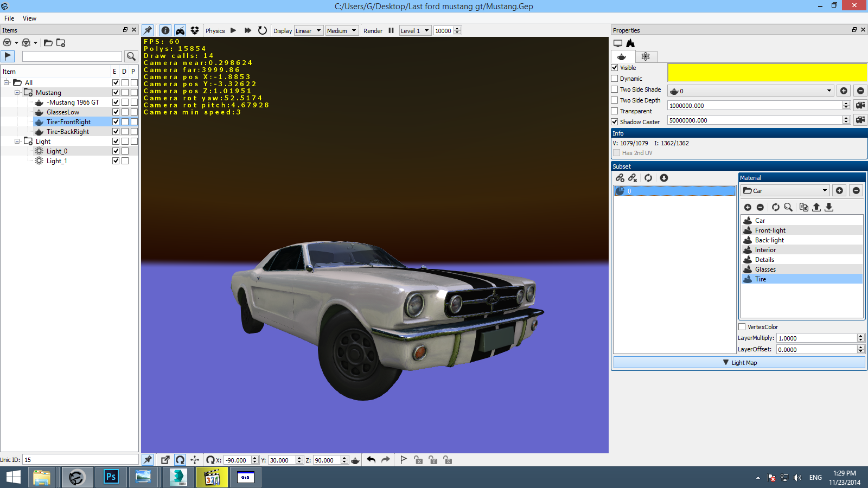Enable the VertexColor checkbox
Image resolution: width=868 pixels, height=488 pixels.
click(x=742, y=327)
